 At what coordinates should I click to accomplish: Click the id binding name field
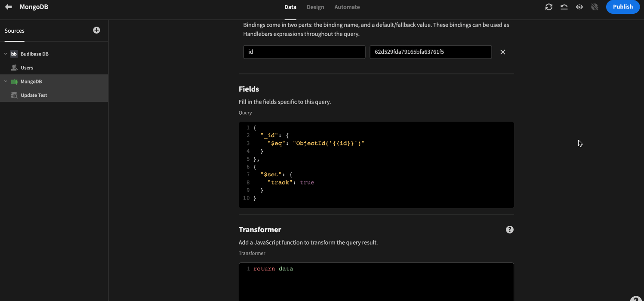tap(304, 52)
